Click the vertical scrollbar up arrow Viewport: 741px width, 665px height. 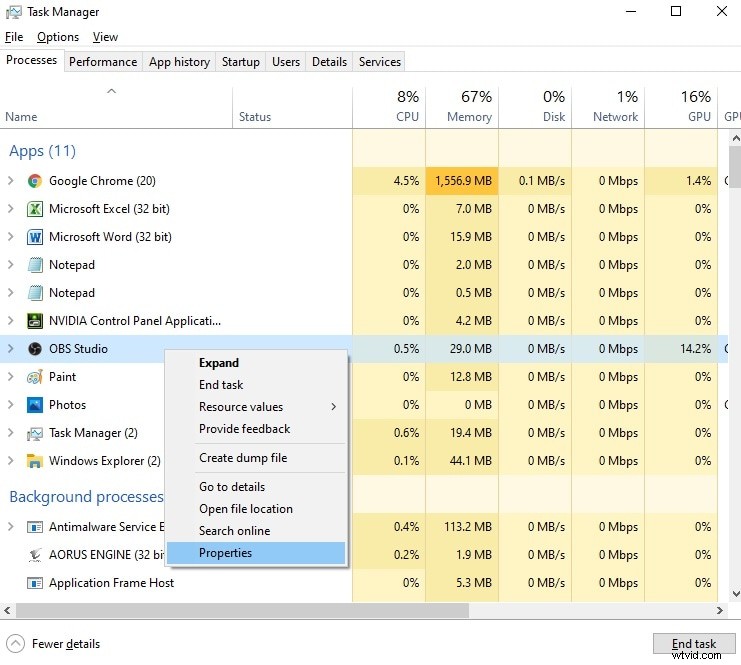tap(735, 138)
